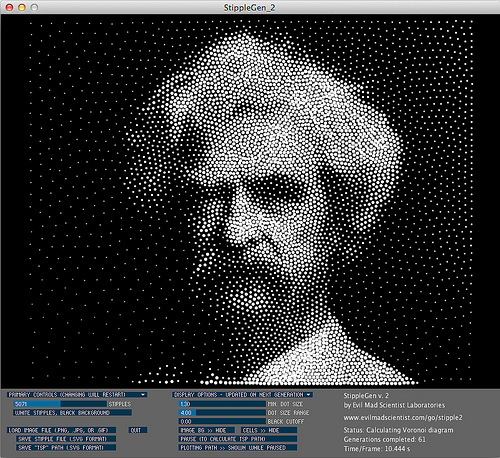Adjust the Stipples count slider
Viewport: 500px width, 458px height.
pos(60,404)
